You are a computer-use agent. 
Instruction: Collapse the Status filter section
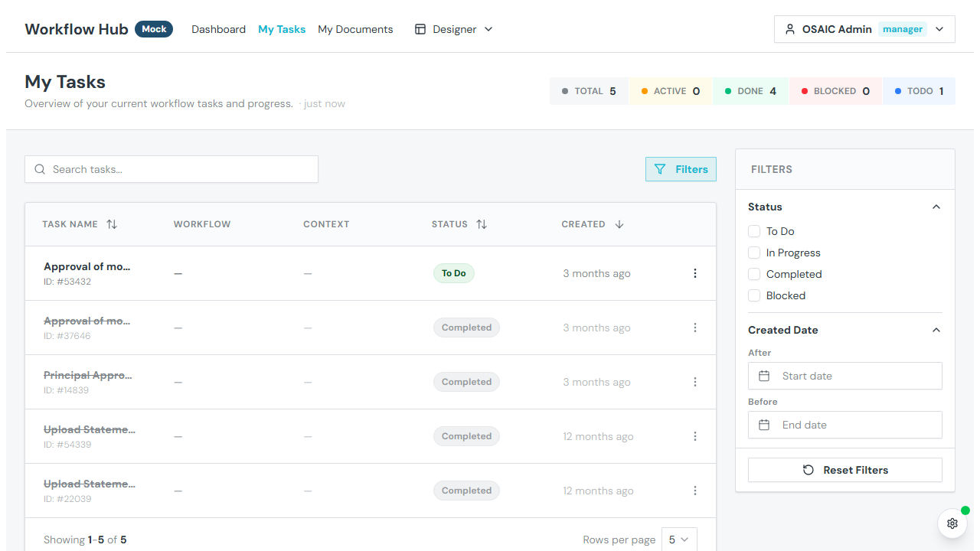click(936, 207)
